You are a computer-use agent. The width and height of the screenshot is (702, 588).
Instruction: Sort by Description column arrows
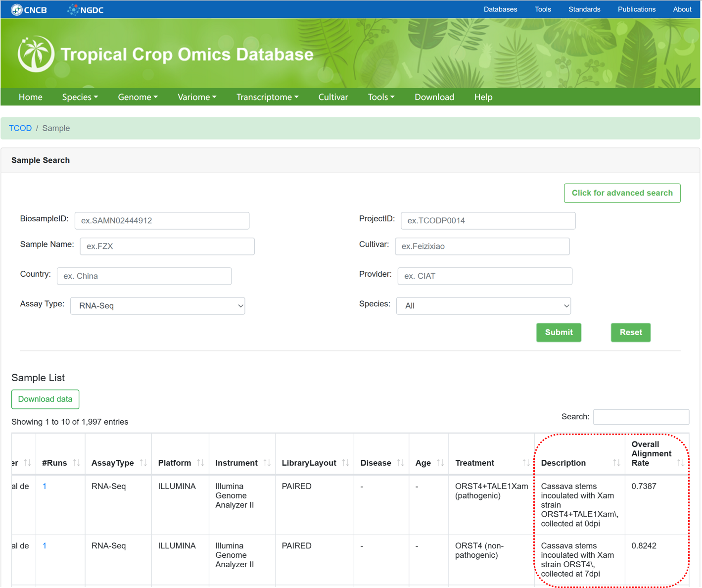[x=616, y=463]
